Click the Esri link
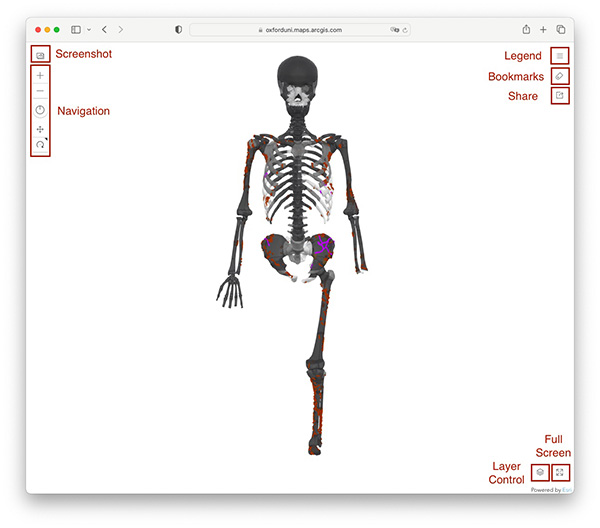600x528 pixels. (x=567, y=490)
